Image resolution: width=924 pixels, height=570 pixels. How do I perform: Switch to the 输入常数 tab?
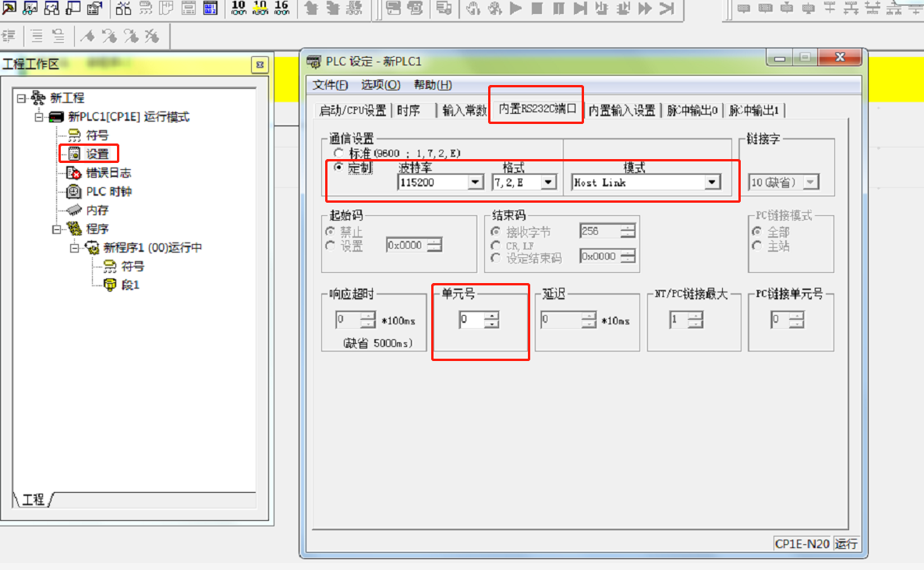464,110
